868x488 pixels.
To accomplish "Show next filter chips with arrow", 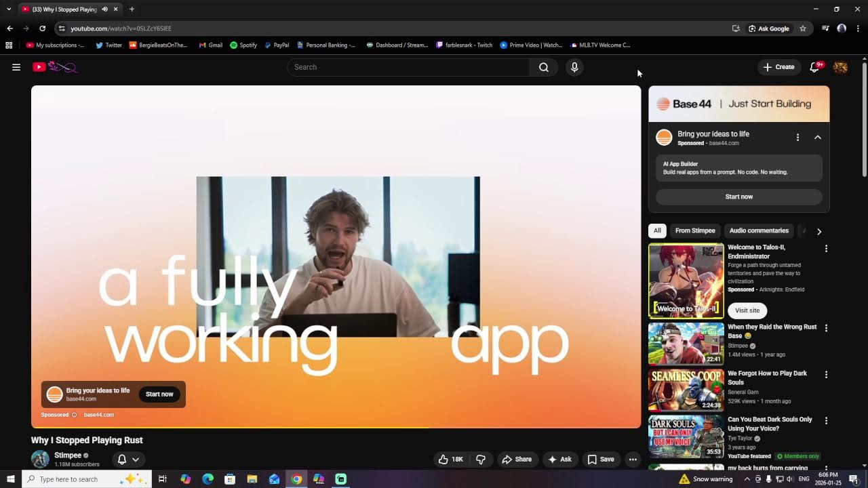I will [x=819, y=231].
